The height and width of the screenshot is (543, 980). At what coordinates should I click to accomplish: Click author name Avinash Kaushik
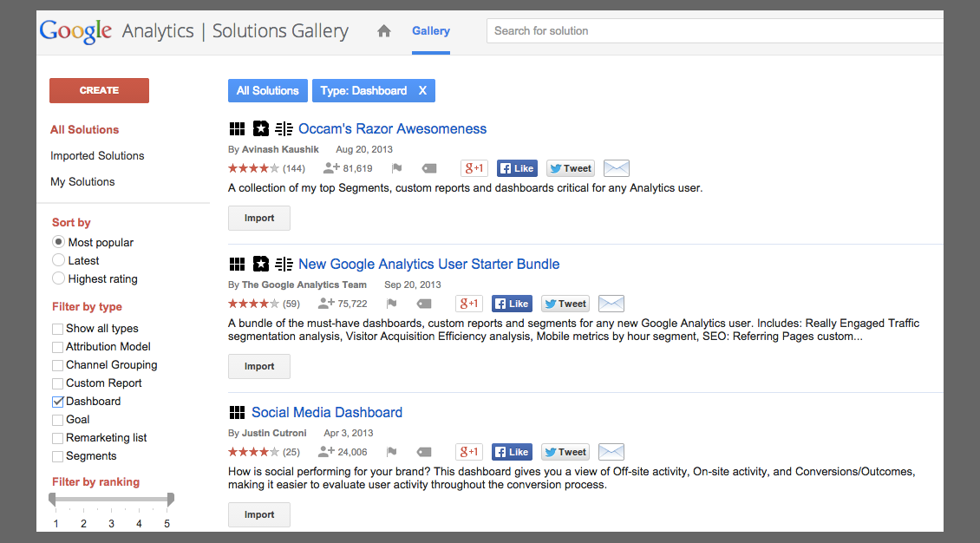[x=280, y=149]
